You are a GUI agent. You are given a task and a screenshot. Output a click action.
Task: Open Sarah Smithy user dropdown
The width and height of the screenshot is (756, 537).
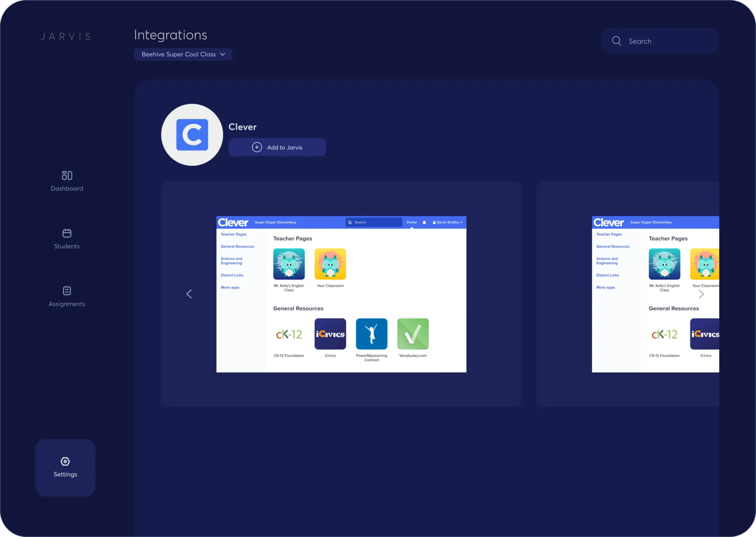coord(447,222)
